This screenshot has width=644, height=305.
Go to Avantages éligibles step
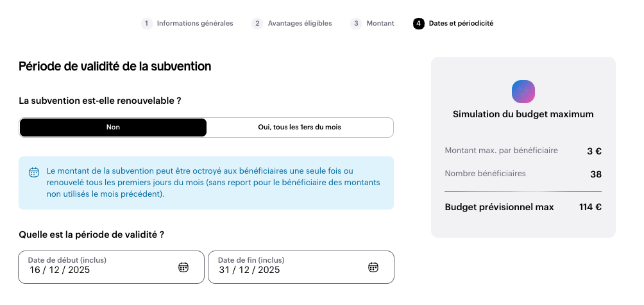(300, 24)
